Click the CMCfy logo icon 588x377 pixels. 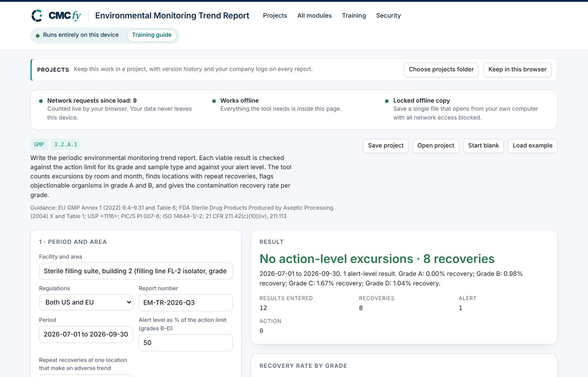click(37, 15)
